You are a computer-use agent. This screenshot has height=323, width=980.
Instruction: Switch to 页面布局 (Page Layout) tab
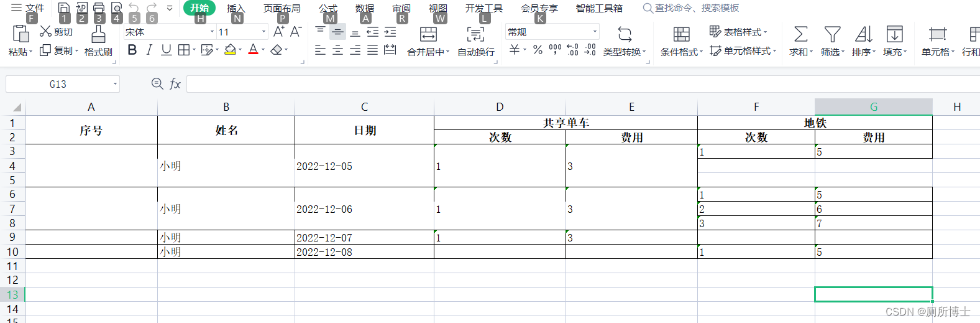pos(282,8)
